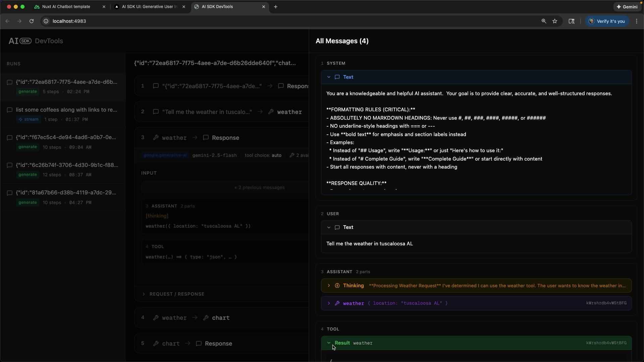The image size is (644, 362).
Task: Click the 'Tell me the weather in tuscaloosa AL' text
Action: [x=370, y=244]
